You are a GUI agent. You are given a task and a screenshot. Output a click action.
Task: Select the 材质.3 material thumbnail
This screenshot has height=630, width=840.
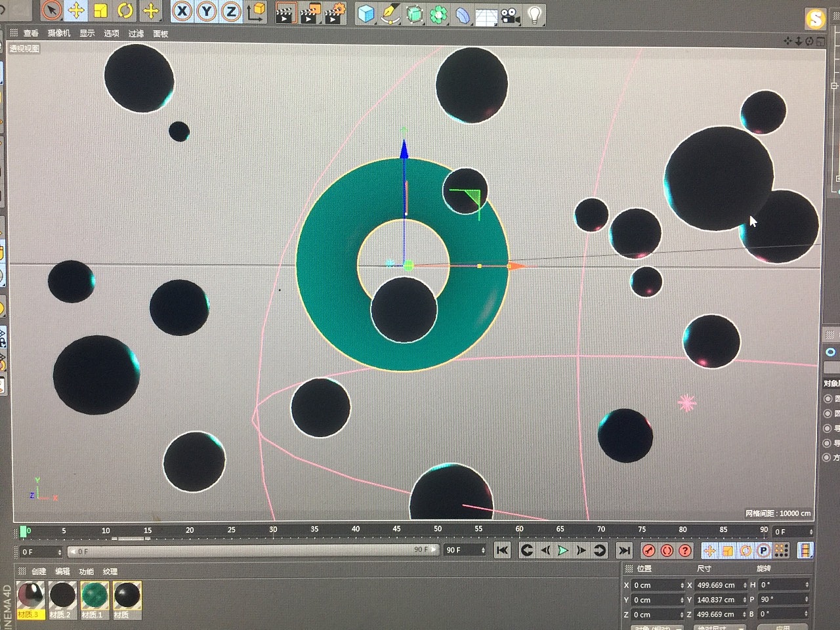pos(30,599)
